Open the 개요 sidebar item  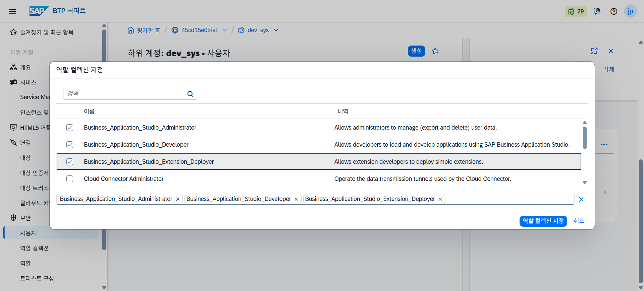pyautogui.click(x=25, y=67)
